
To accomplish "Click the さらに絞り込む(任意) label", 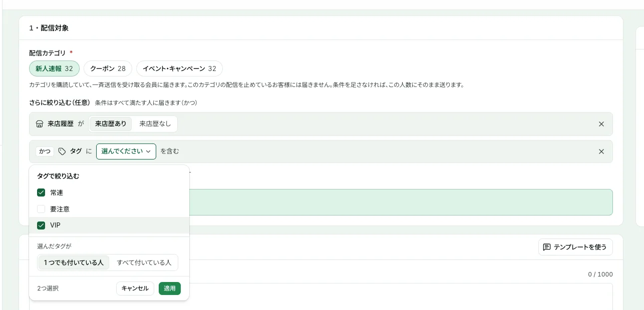I will pos(60,102).
